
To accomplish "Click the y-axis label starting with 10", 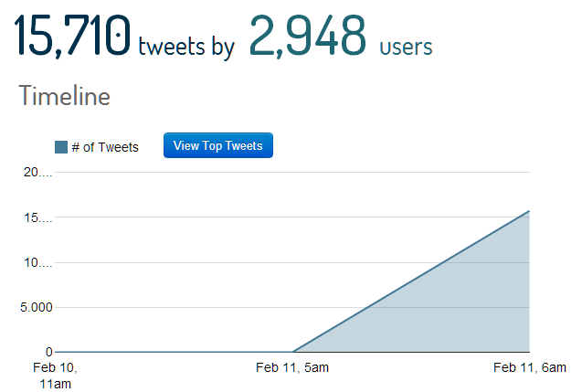I will coord(37,263).
